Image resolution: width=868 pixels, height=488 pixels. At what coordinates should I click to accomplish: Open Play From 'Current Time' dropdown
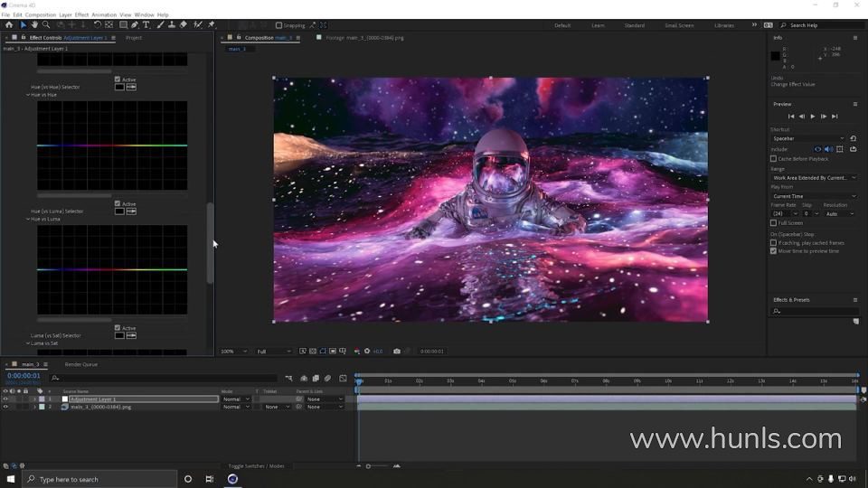pyautogui.click(x=815, y=196)
